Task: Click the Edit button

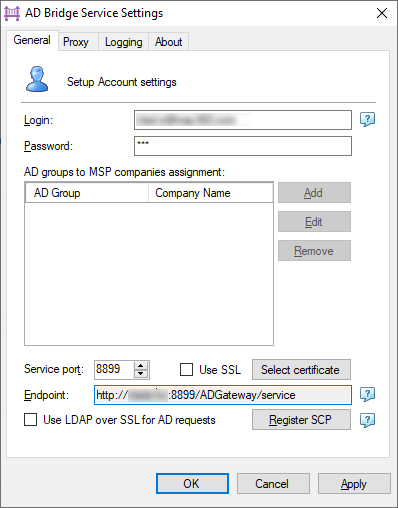Action: pyautogui.click(x=314, y=222)
